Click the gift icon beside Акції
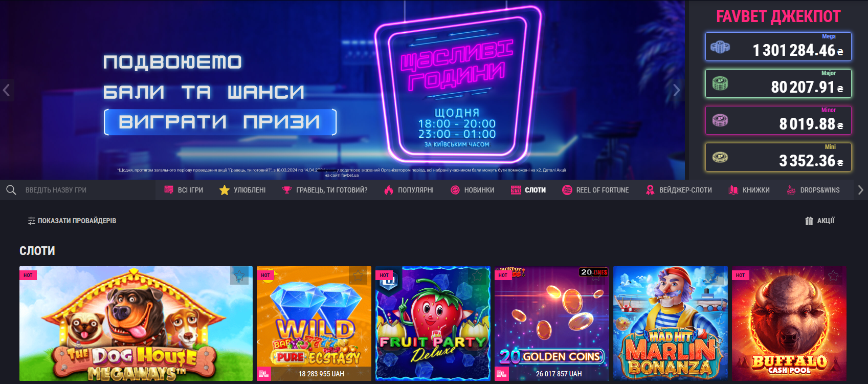The height and width of the screenshot is (384, 868). pos(809,221)
